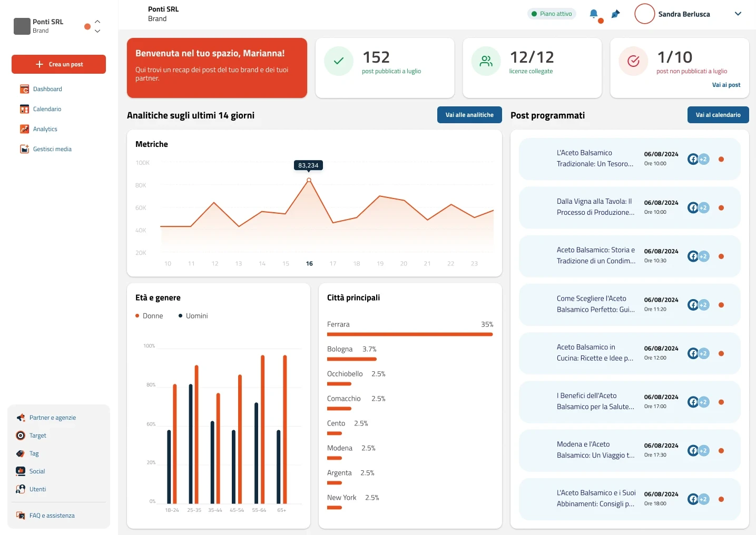Click Crea un post button
This screenshot has height=535, width=756.
coord(58,64)
